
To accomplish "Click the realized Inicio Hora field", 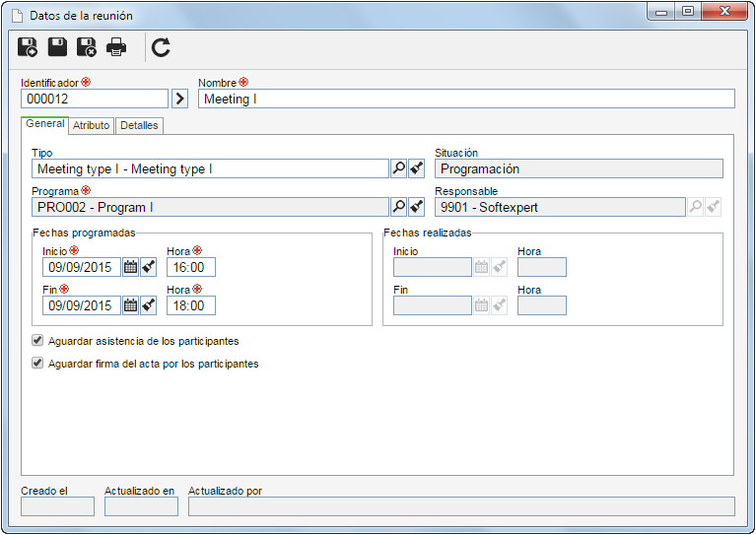I will (542, 267).
